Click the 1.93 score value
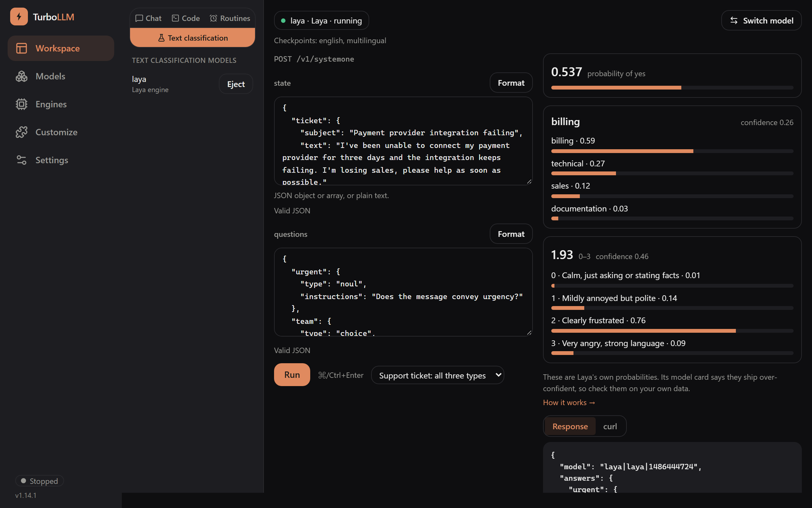The width and height of the screenshot is (812, 508). (x=562, y=255)
